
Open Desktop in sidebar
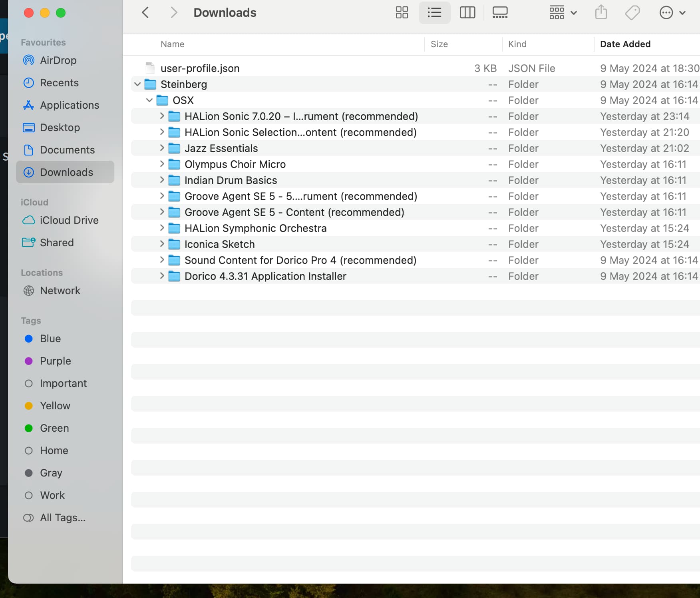click(65, 128)
